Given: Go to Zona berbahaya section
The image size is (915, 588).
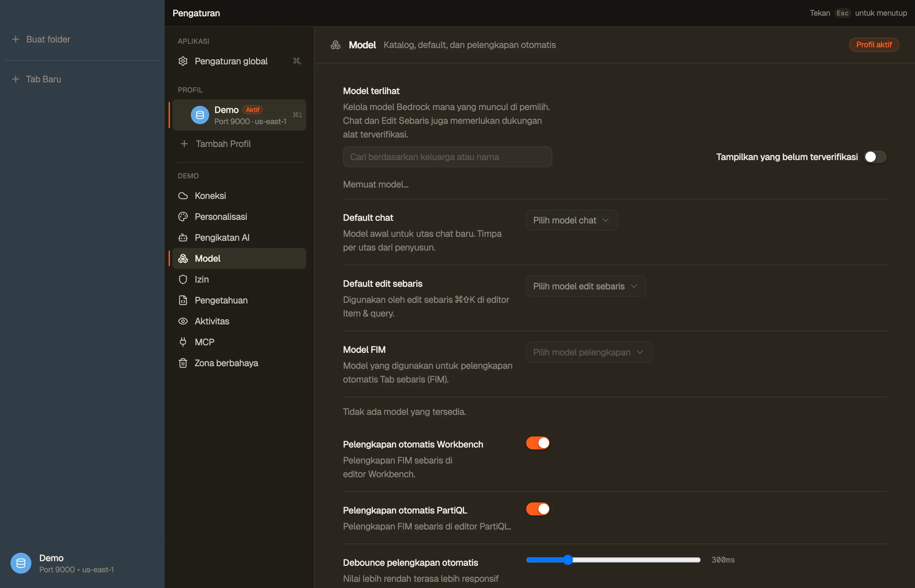Looking at the screenshot, I should tap(239, 363).
